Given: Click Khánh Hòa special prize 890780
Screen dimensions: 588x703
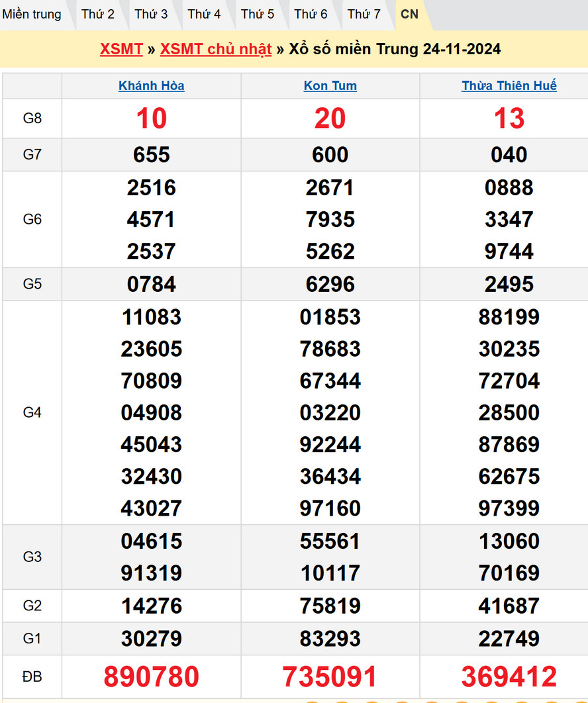Looking at the screenshot, I should (x=152, y=677).
